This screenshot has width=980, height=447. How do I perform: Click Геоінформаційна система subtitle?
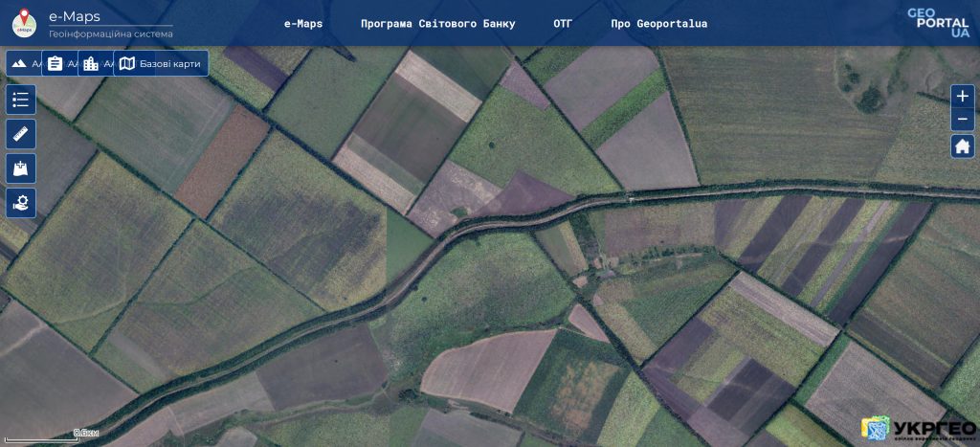pyautogui.click(x=111, y=34)
